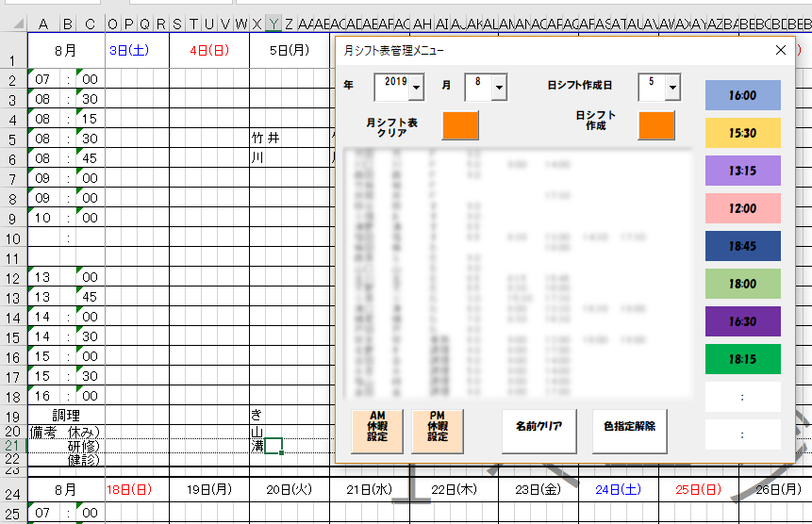The image size is (812, 524).
Task: Select the dark blue 18:45 swatch
Action: point(742,246)
